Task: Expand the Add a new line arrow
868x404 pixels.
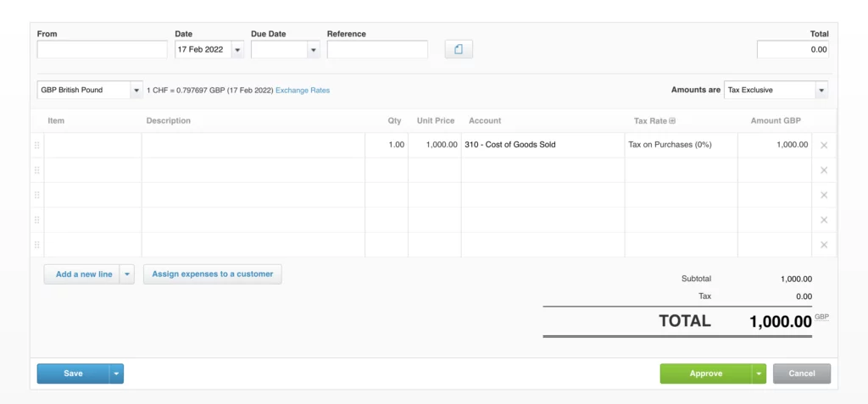Action: (x=127, y=274)
